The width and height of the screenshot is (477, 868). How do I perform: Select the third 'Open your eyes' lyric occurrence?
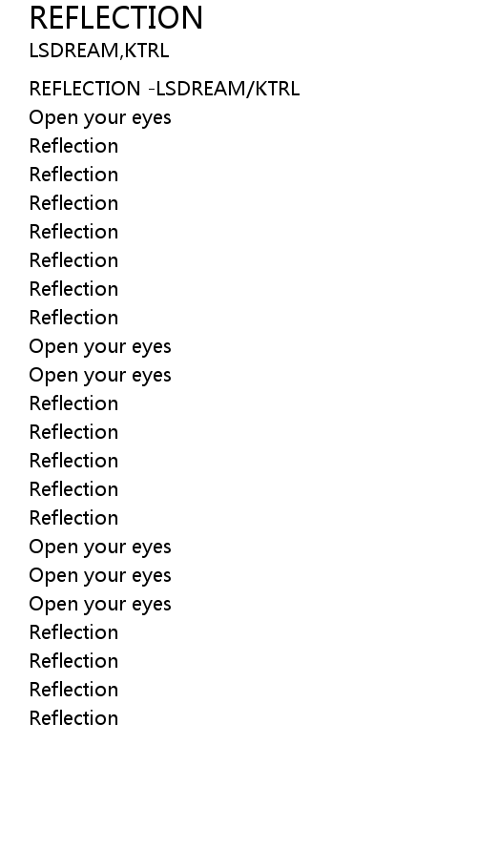click(x=100, y=375)
